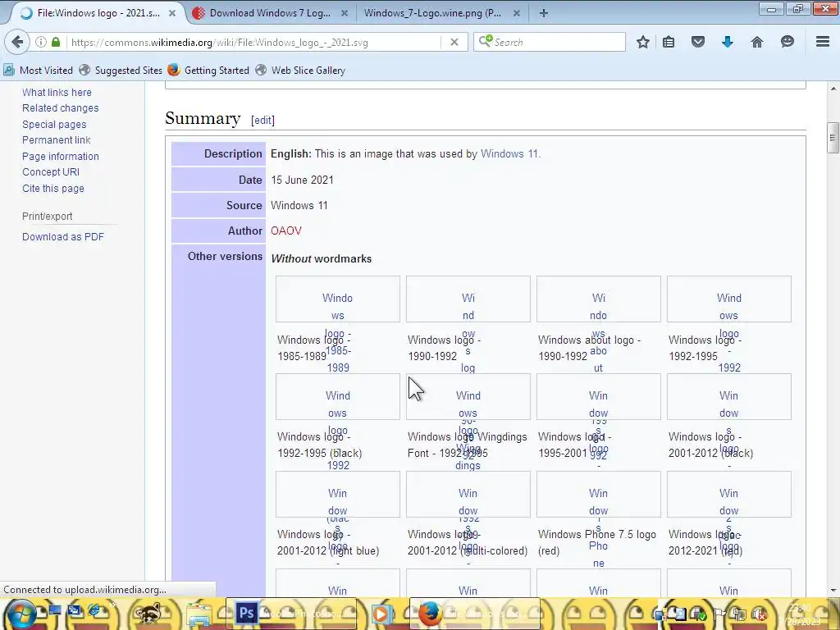Image resolution: width=840 pixels, height=630 pixels.
Task: Open Windows Explorer folder taskbar icon
Action: 199,614
